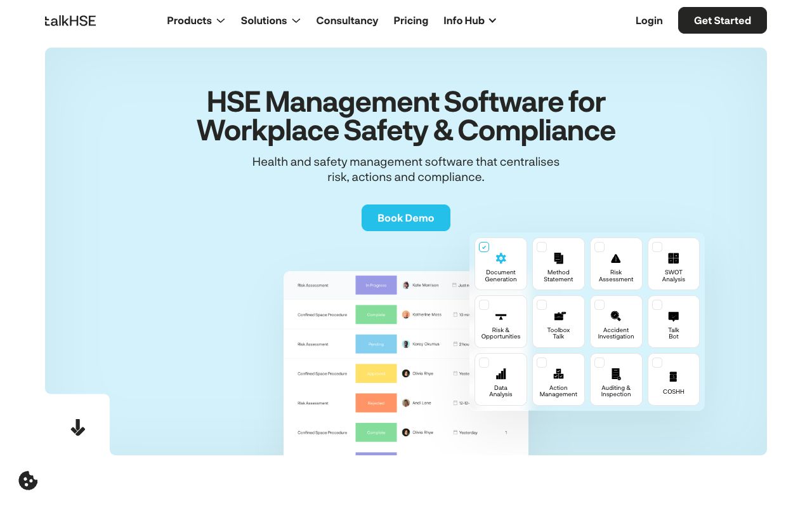Open cookie settings via the cookie icon
This screenshot has height=508, width=812.
[28, 481]
